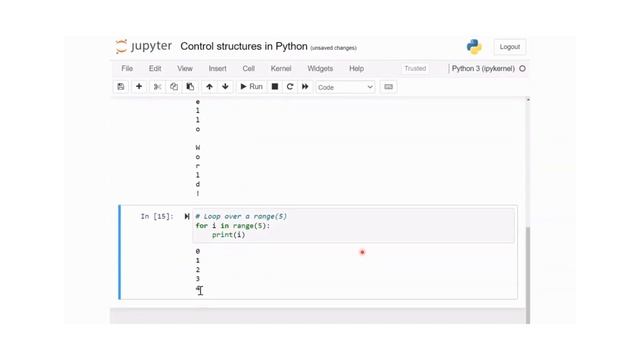This screenshot has height=360, width=640.
Task: Click the '(unsaved changes)' status text
Action: coord(333,48)
